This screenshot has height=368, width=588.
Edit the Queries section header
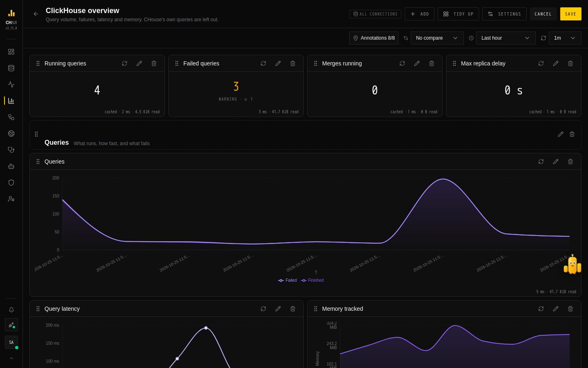[x=561, y=134]
